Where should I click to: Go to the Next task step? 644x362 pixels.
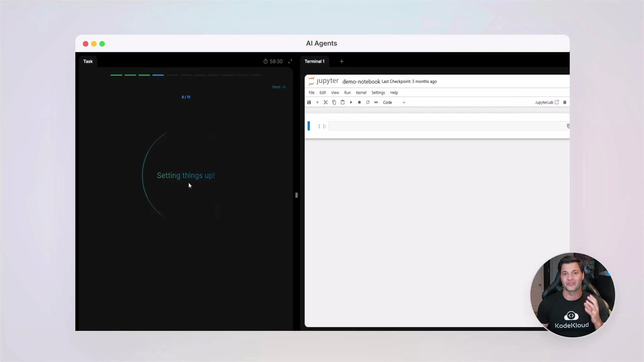[x=279, y=87]
